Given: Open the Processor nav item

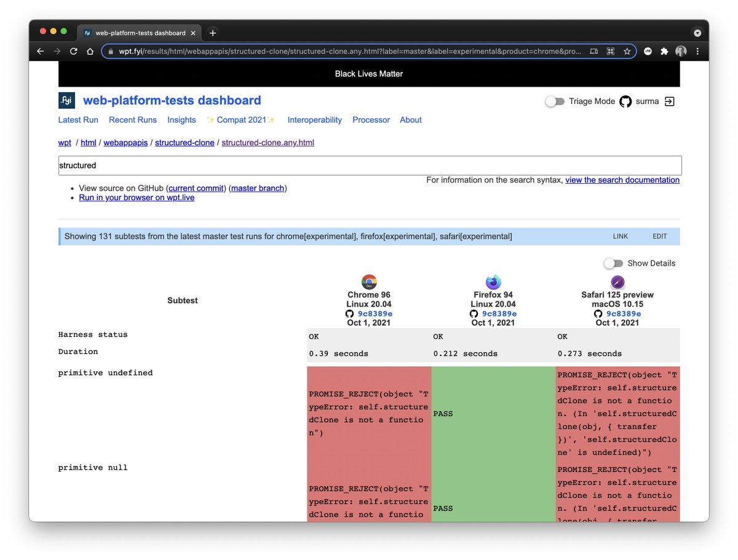Looking at the screenshot, I should (371, 120).
